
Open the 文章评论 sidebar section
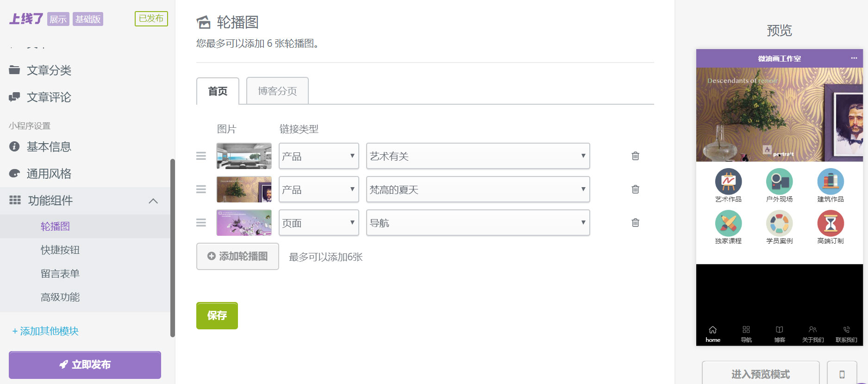[x=50, y=97]
